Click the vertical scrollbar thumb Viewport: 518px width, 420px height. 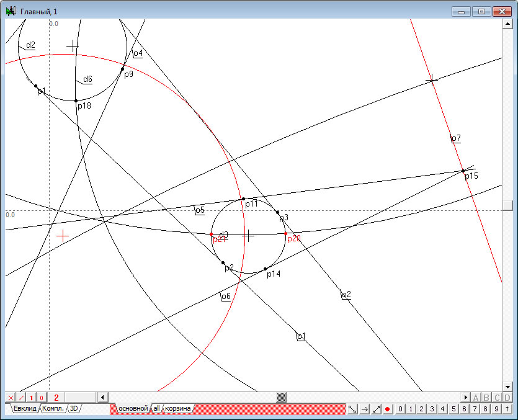(507, 205)
